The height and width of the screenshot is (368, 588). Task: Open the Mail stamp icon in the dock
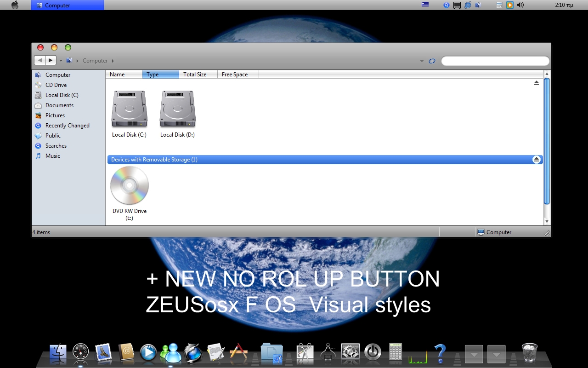pyautogui.click(x=103, y=352)
